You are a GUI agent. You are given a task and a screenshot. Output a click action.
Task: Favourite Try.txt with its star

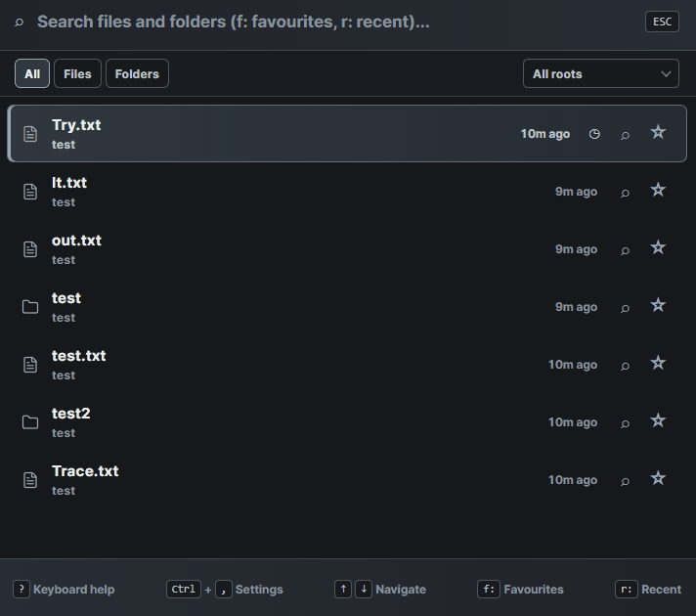coord(658,132)
